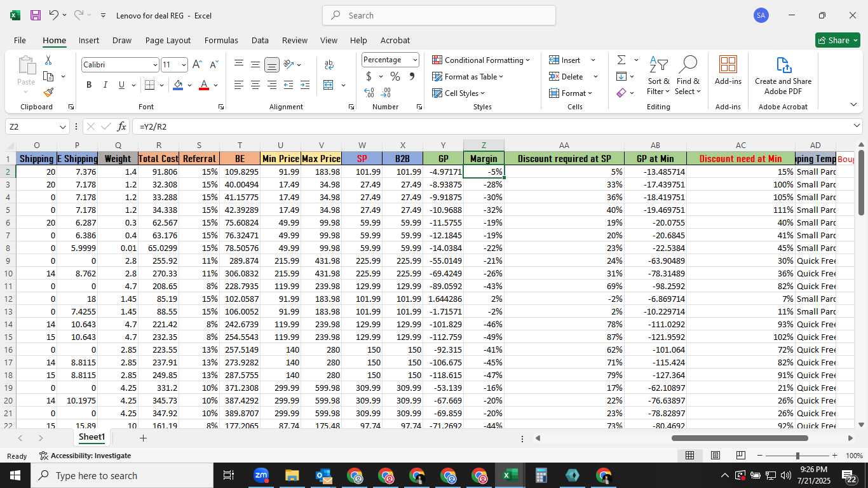The height and width of the screenshot is (488, 868).
Task: Toggle Underline formatting
Action: (121, 85)
